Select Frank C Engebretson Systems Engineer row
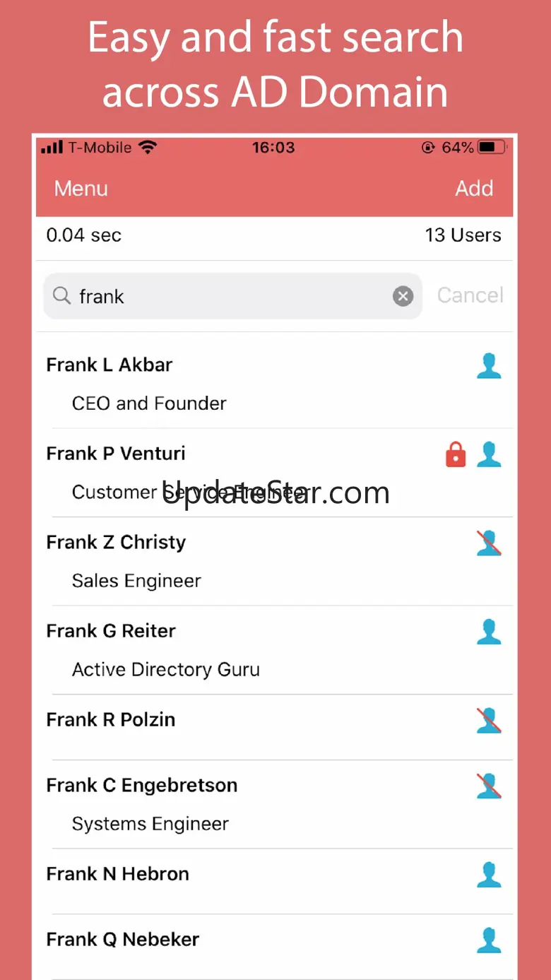 pyautogui.click(x=275, y=805)
